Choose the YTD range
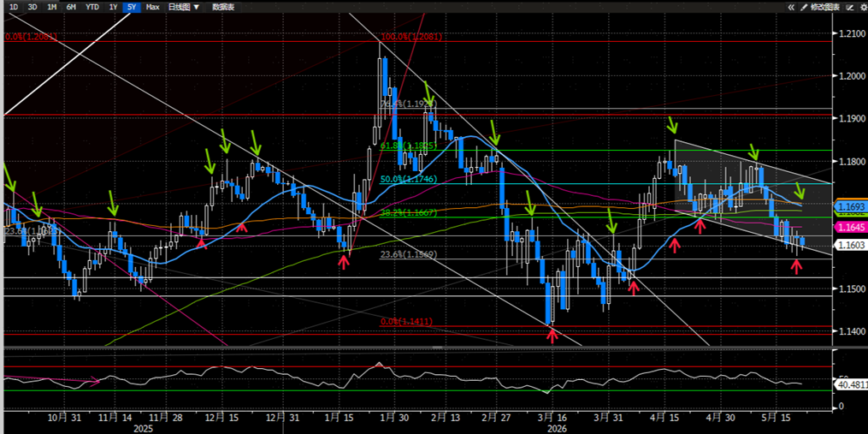This screenshot has width=868, height=434. (92, 7)
